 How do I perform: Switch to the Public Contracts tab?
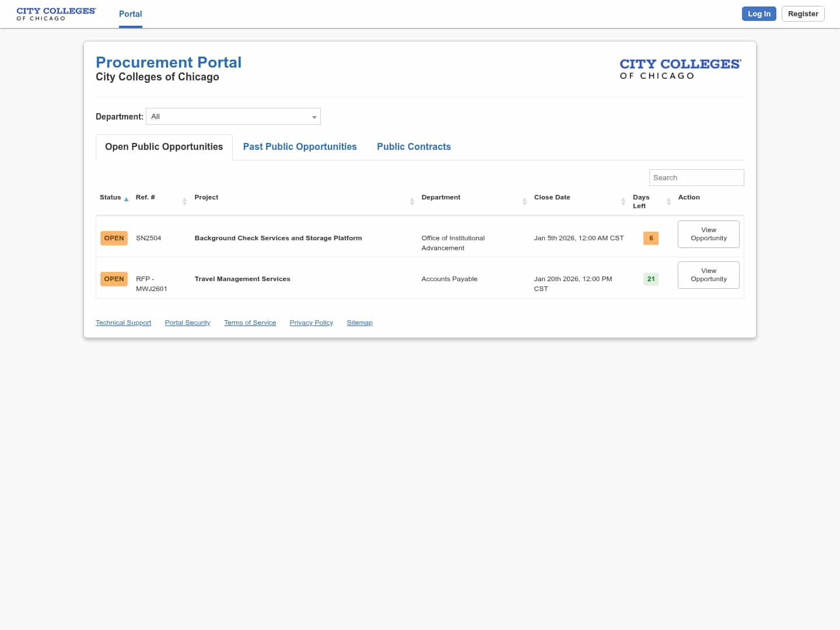(414, 146)
